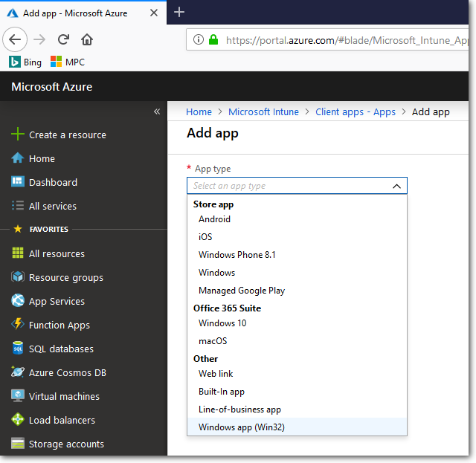Pick Windows 10 under Office 365 Suite
This screenshot has height=463, width=476.
(222, 323)
